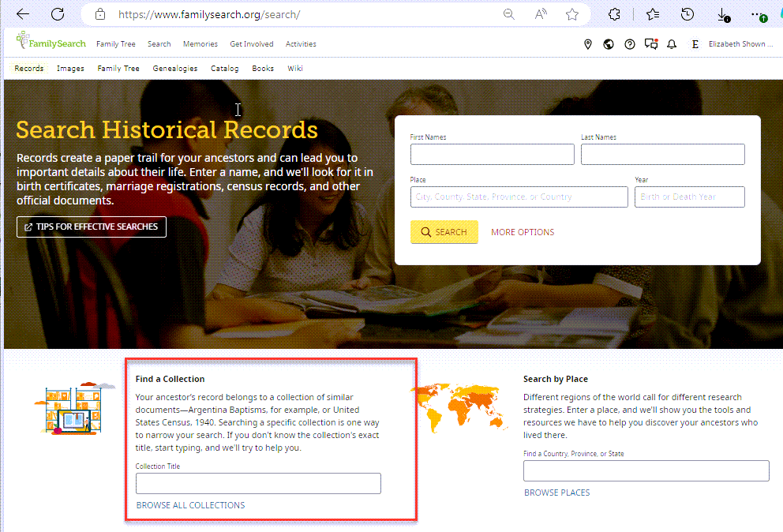View site info via the lock icon
The image size is (783, 532).
[x=100, y=14]
